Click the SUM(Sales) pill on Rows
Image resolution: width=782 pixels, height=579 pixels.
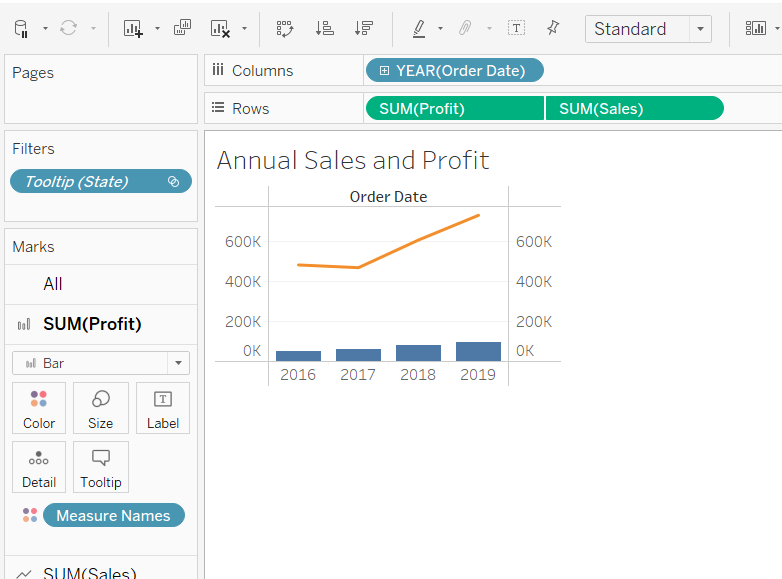pyautogui.click(x=632, y=109)
